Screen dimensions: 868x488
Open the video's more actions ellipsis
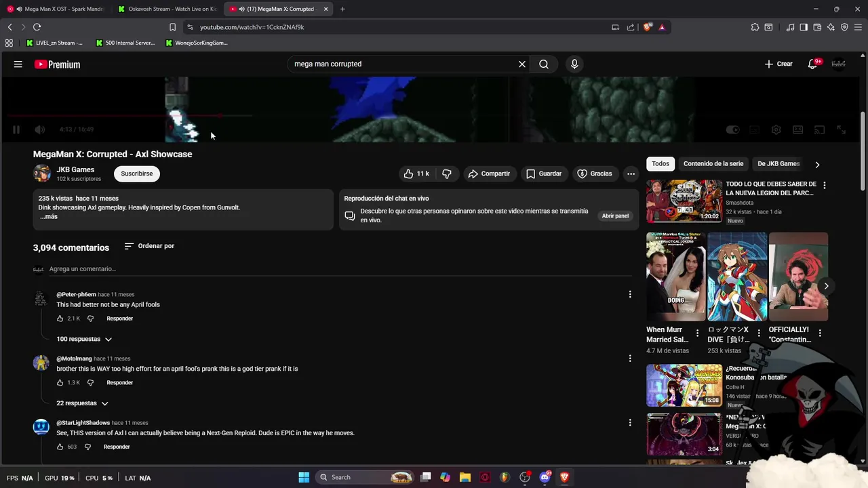[631, 174]
